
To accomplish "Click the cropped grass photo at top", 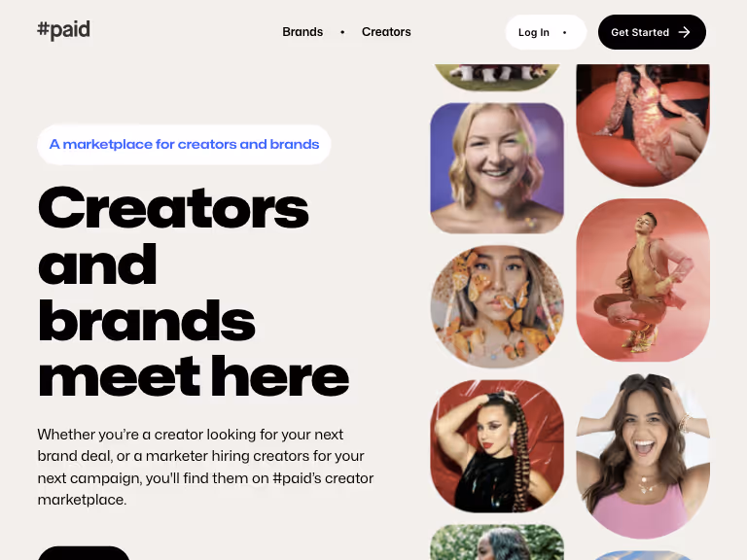I will 497,77.
